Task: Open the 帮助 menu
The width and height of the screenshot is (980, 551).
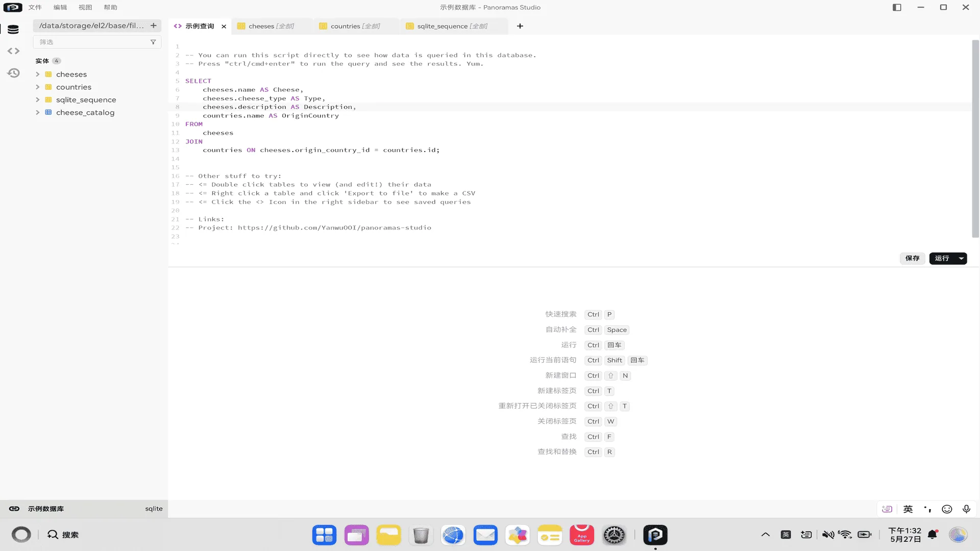Action: click(x=110, y=7)
